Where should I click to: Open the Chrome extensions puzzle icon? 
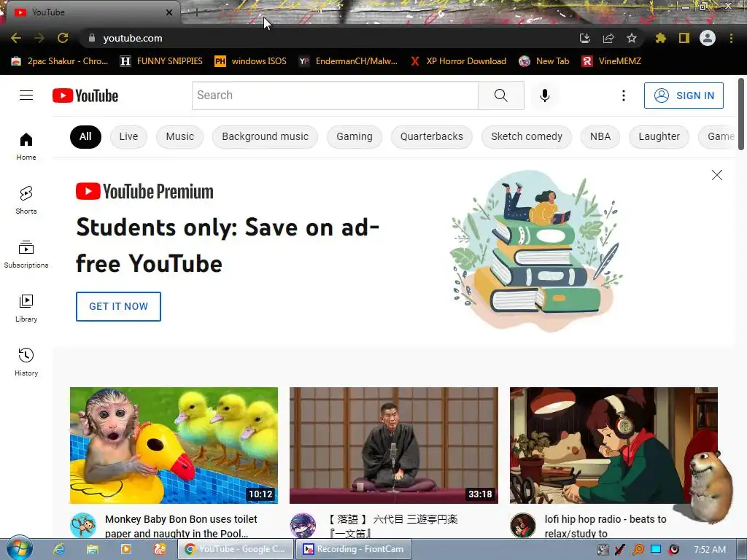click(661, 38)
